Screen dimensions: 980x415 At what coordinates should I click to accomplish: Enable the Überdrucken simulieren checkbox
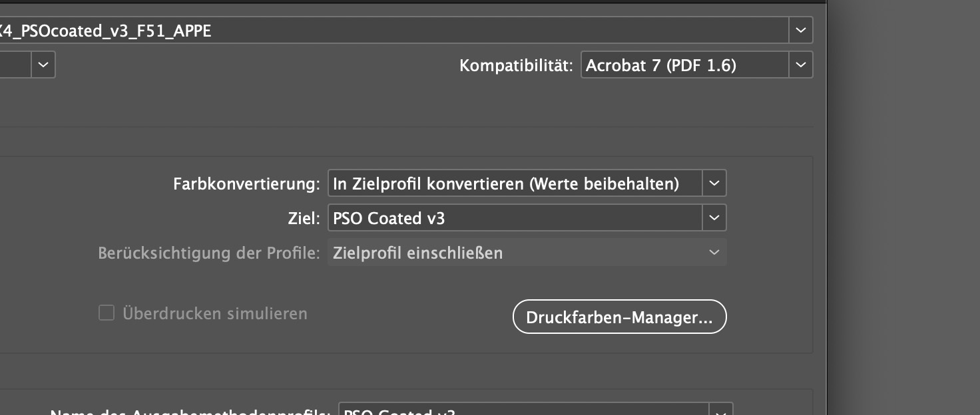(x=107, y=313)
